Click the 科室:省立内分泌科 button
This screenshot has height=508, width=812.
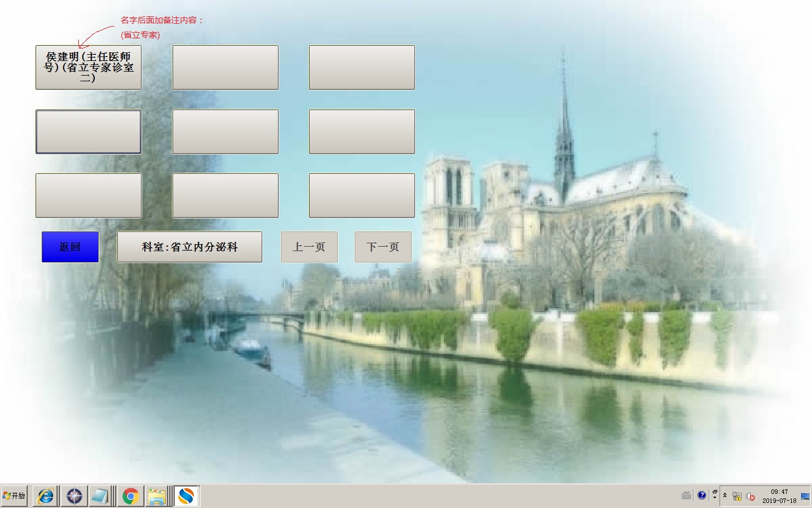pos(189,247)
